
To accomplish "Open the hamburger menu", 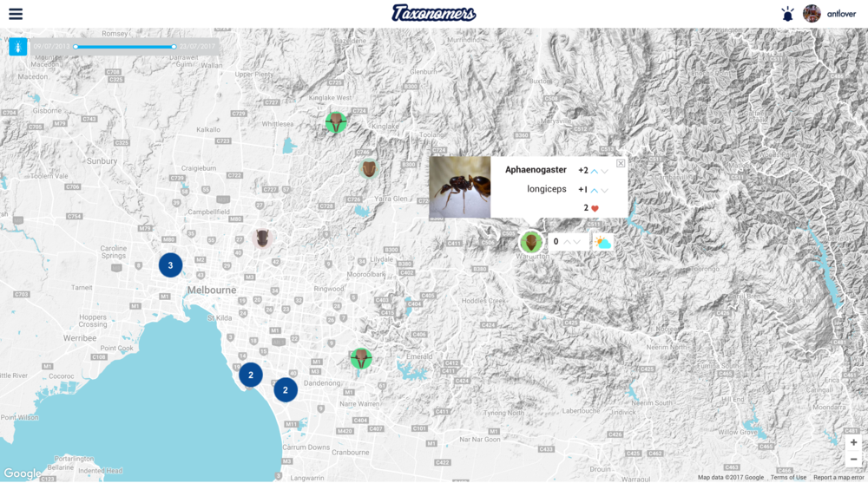I will (x=15, y=14).
